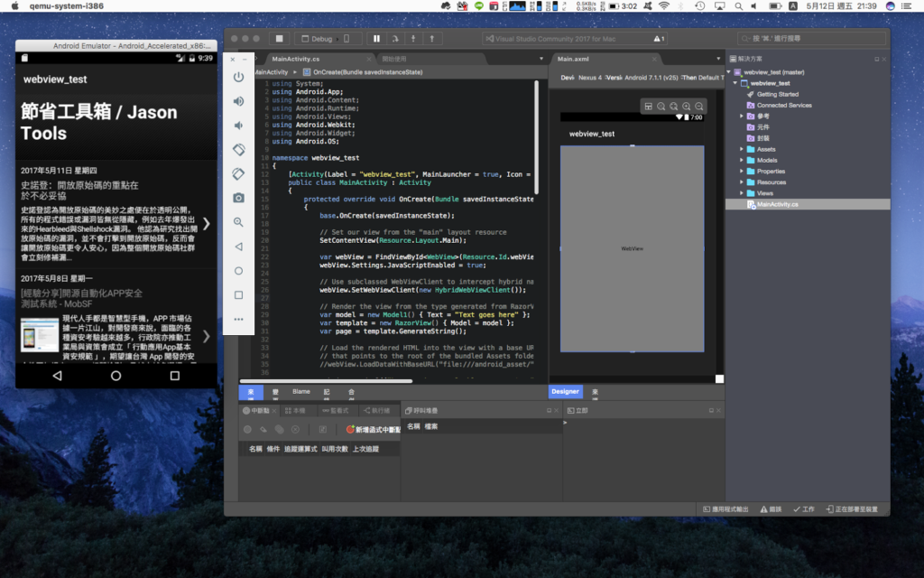Image resolution: width=924 pixels, height=578 pixels.
Task: Open macOS Spotlight search in menu bar
Action: [x=738, y=6]
